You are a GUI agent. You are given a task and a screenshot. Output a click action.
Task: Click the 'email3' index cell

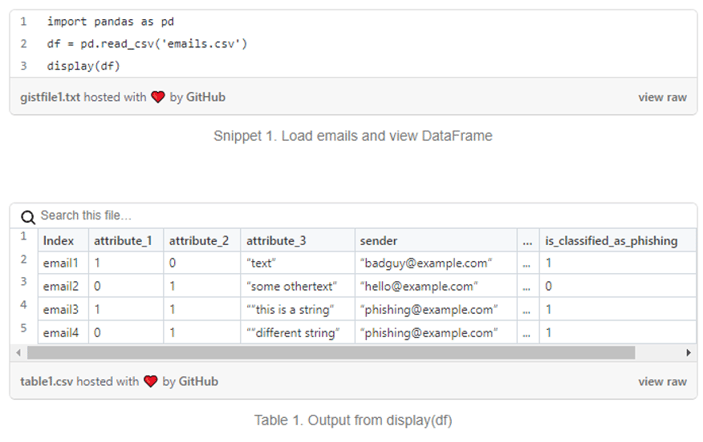tap(61, 309)
